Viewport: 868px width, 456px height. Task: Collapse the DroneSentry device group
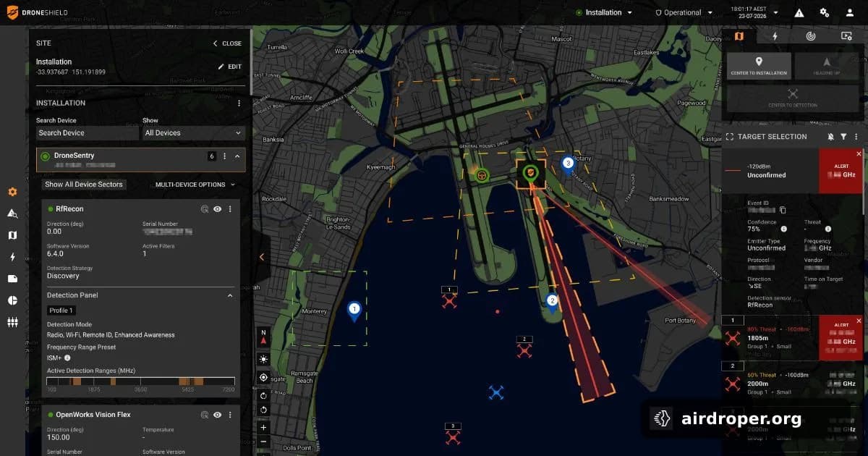coord(237,156)
